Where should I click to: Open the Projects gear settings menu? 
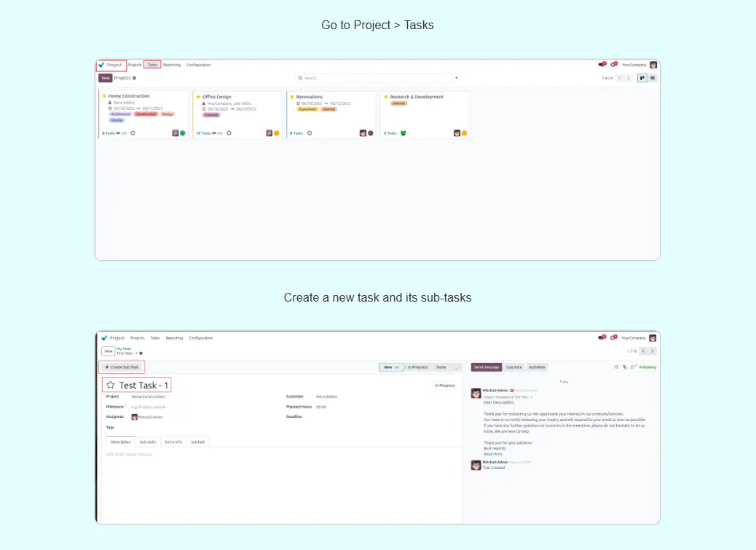pyautogui.click(x=135, y=78)
